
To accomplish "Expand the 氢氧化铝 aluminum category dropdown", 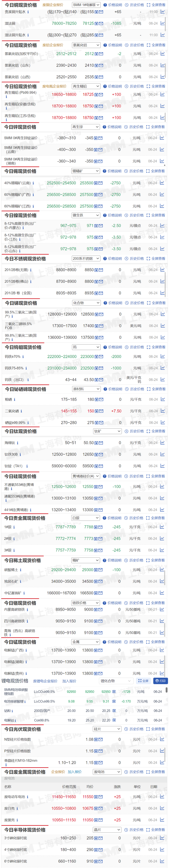I will pos(86,45).
